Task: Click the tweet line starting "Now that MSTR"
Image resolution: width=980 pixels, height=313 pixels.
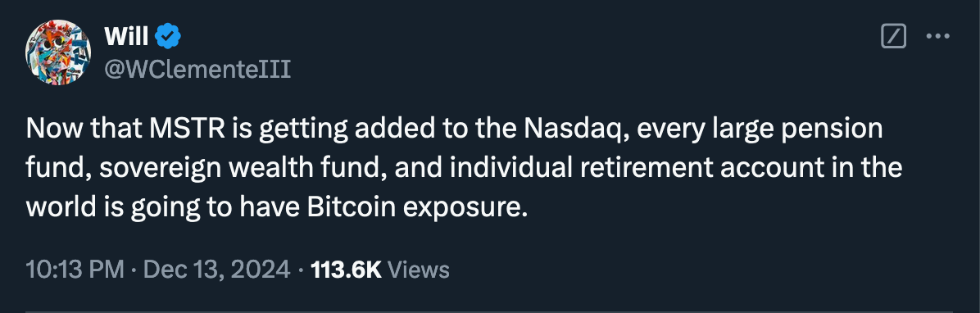Action: tap(455, 130)
